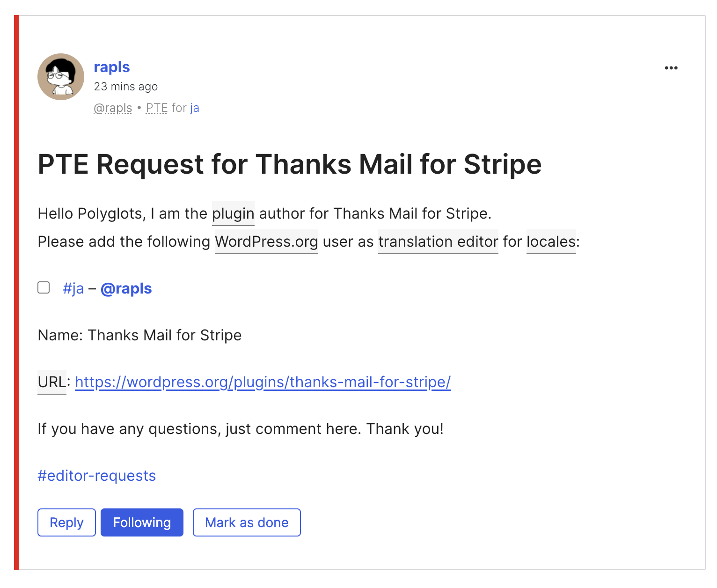Click the translation editor glossary term
Image resolution: width=717 pixels, height=588 pixels.
pos(438,242)
